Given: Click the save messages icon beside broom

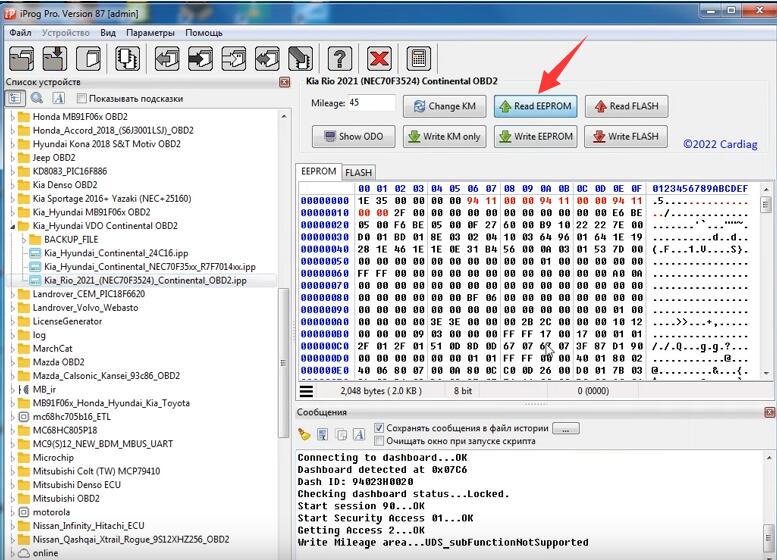Looking at the screenshot, I should coord(323,435).
